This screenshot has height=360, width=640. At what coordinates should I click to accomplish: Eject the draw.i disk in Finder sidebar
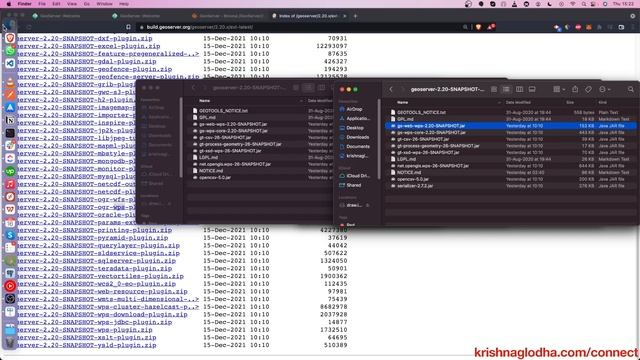tap(368, 205)
